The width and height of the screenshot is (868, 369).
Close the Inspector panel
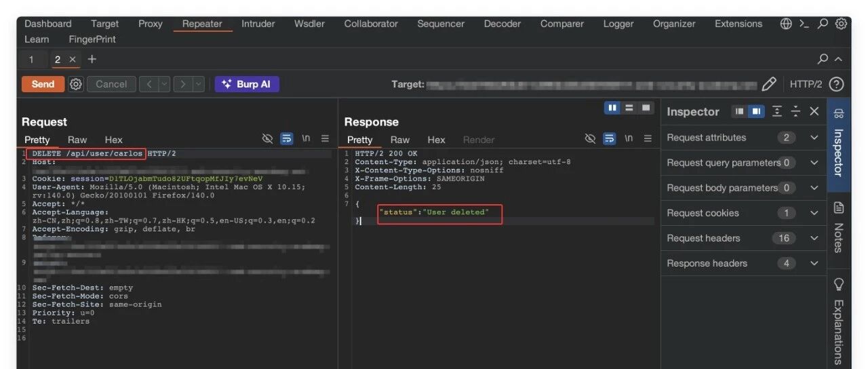click(x=814, y=111)
